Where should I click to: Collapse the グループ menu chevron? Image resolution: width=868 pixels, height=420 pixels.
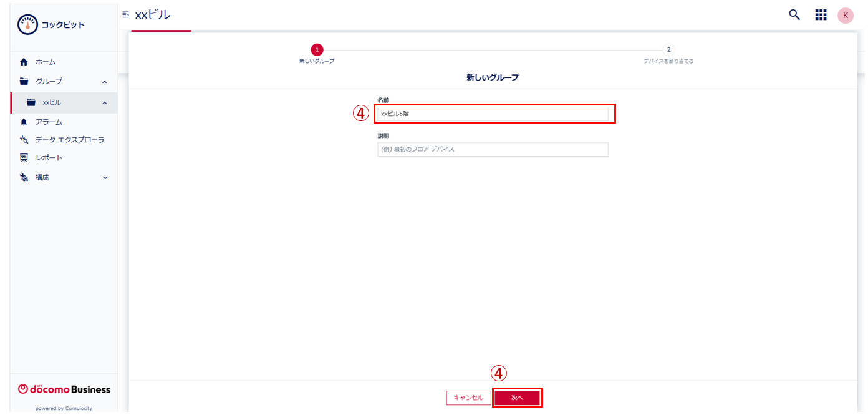(x=105, y=82)
